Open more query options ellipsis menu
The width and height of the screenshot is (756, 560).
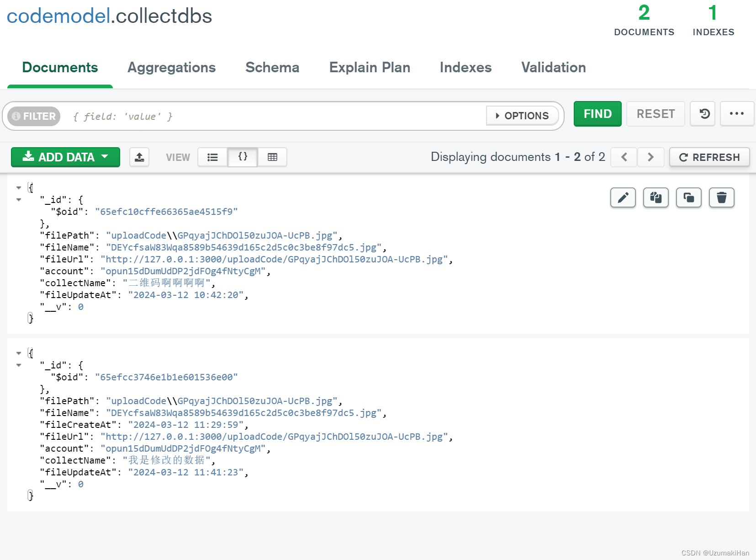(x=737, y=114)
